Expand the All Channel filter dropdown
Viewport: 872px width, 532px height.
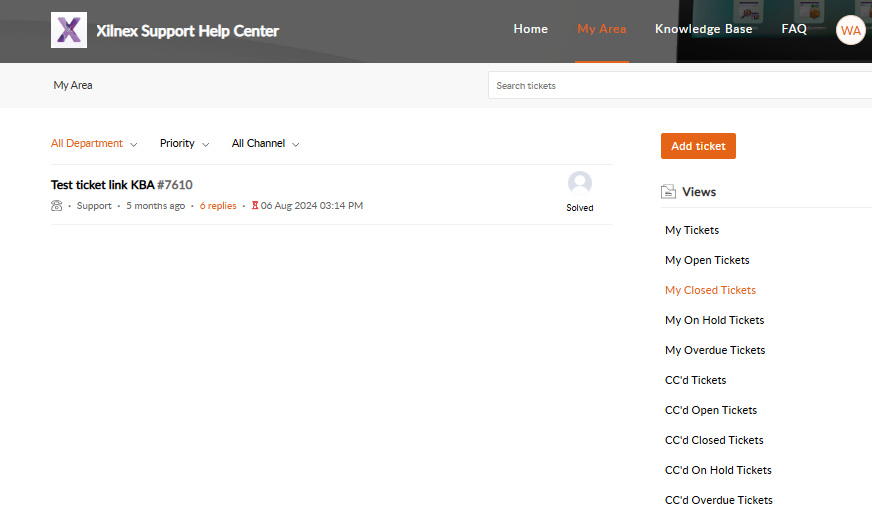[x=265, y=144]
